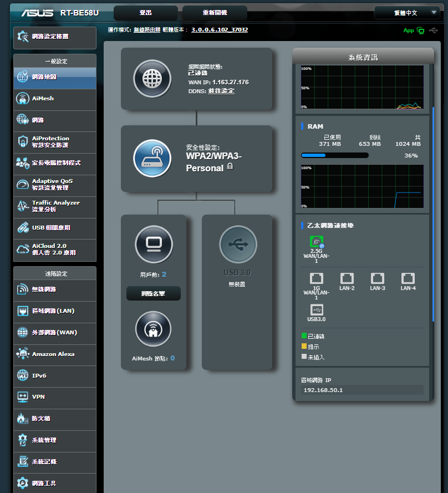Image resolution: width=448 pixels, height=493 pixels.
Task: Click the LAN-4 port icon
Action: tap(408, 278)
